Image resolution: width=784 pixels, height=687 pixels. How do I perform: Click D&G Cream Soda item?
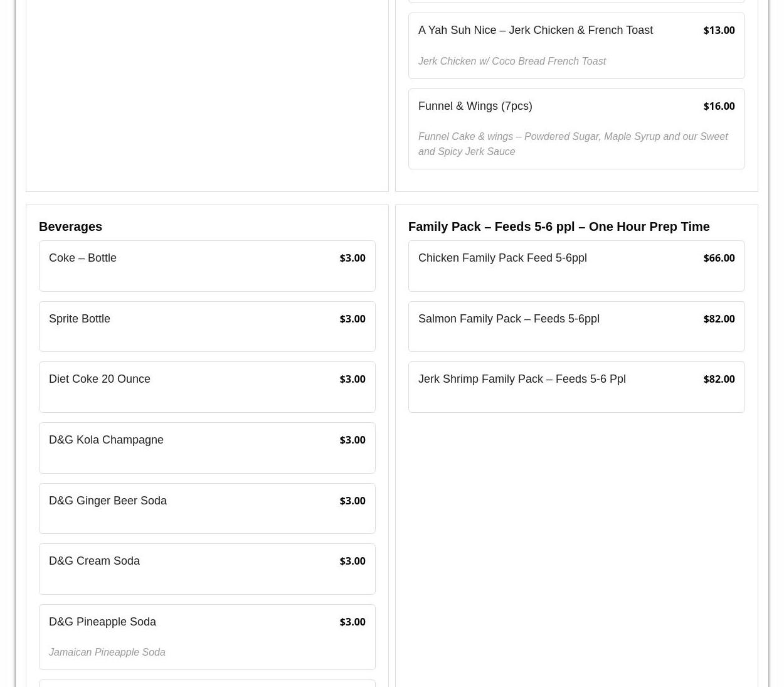(94, 561)
